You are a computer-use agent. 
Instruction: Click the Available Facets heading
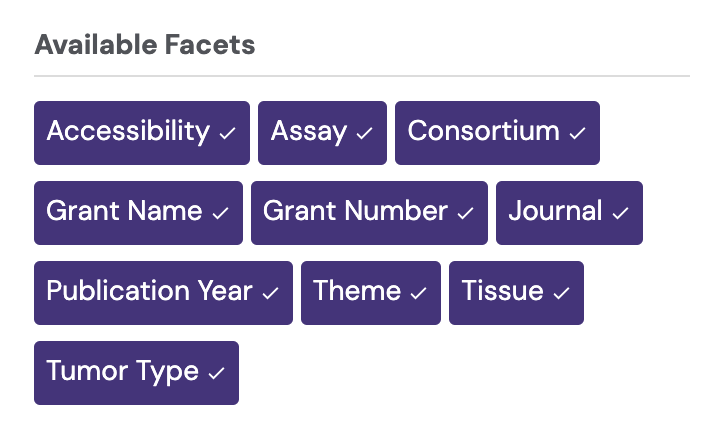144,45
